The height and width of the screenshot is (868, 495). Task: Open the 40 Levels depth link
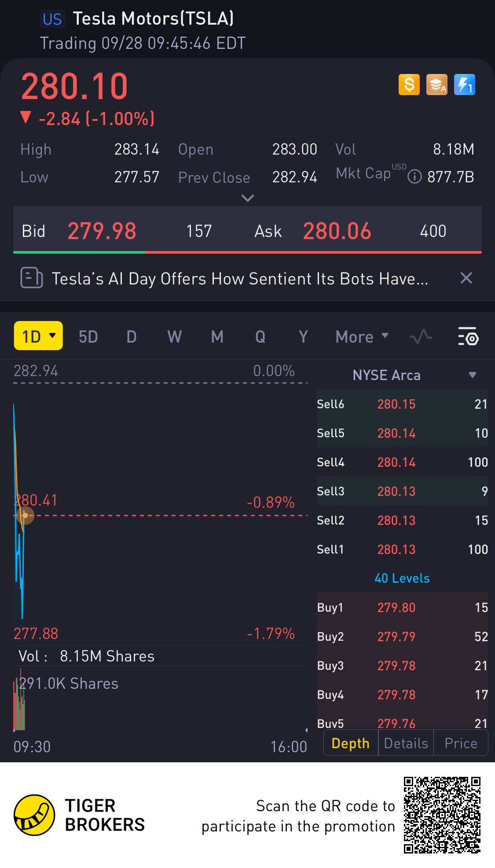402,578
